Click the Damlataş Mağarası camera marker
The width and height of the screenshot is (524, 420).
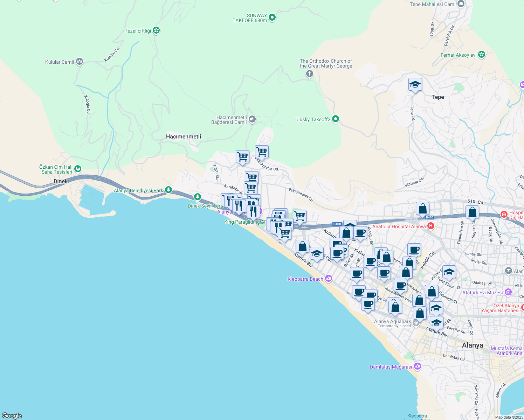[417, 366]
